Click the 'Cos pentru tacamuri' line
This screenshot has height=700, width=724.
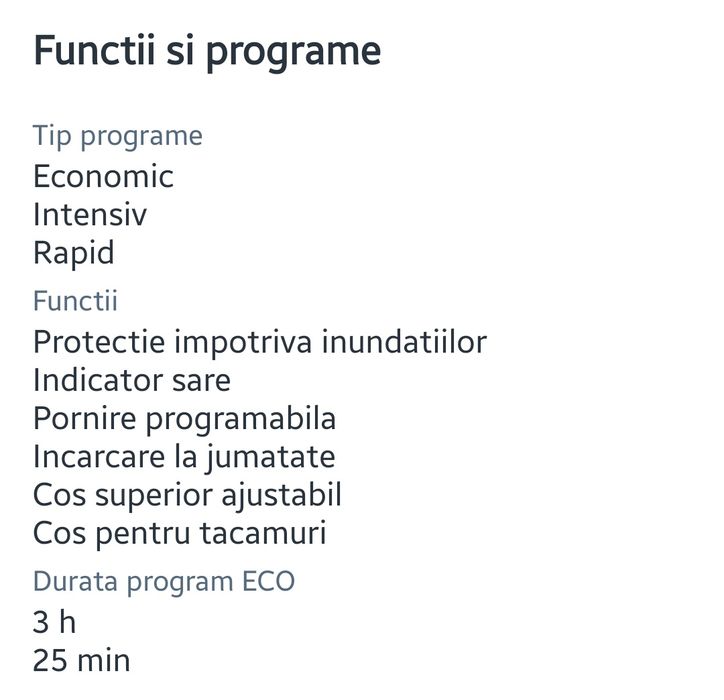[179, 533]
